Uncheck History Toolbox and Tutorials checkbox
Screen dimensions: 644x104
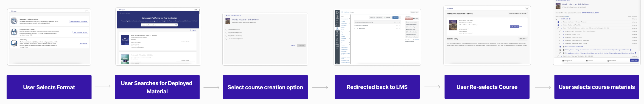coord(559,25)
